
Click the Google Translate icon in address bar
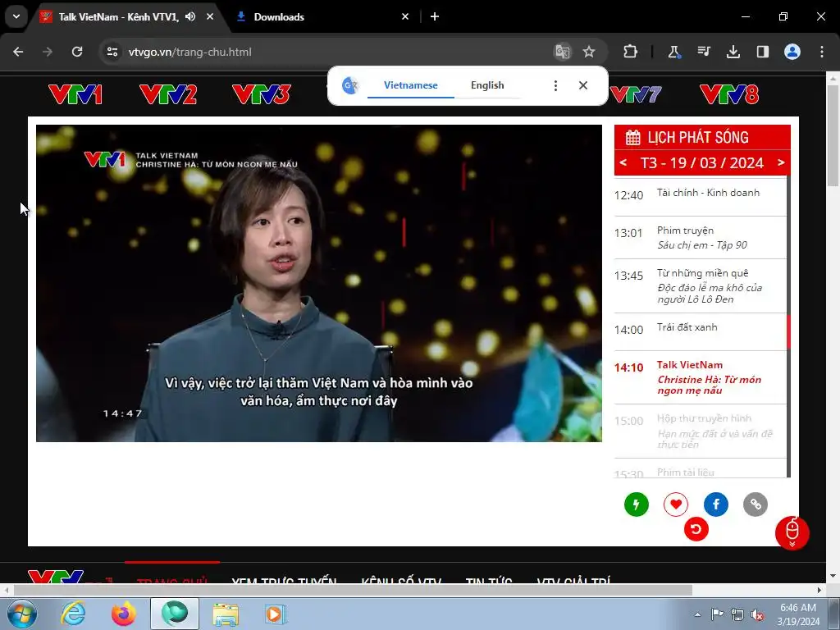(563, 52)
